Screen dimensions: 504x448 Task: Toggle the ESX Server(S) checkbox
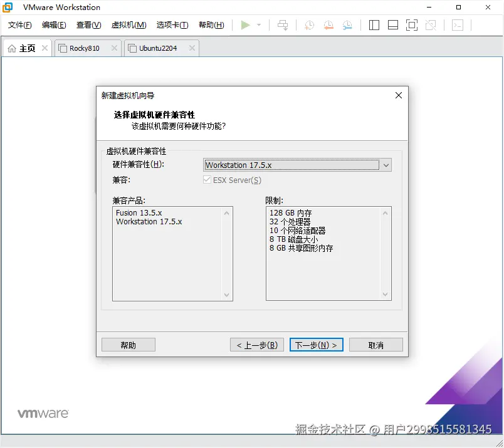coord(207,180)
